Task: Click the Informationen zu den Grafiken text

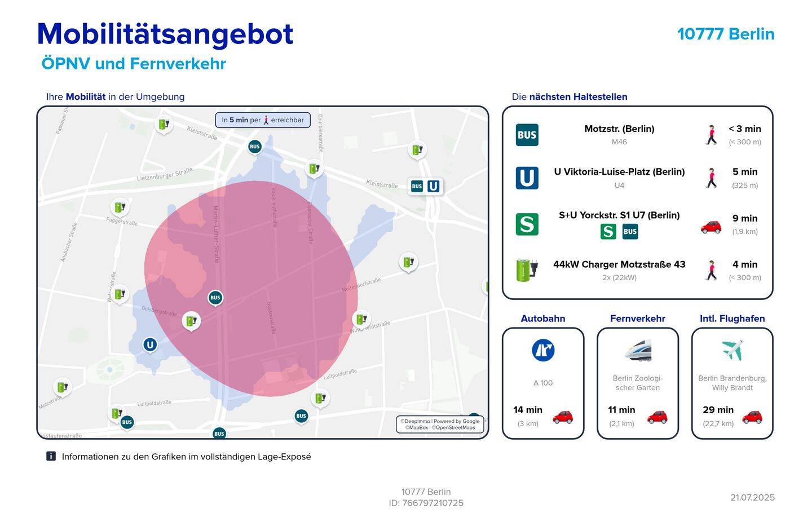Action: click(x=186, y=457)
